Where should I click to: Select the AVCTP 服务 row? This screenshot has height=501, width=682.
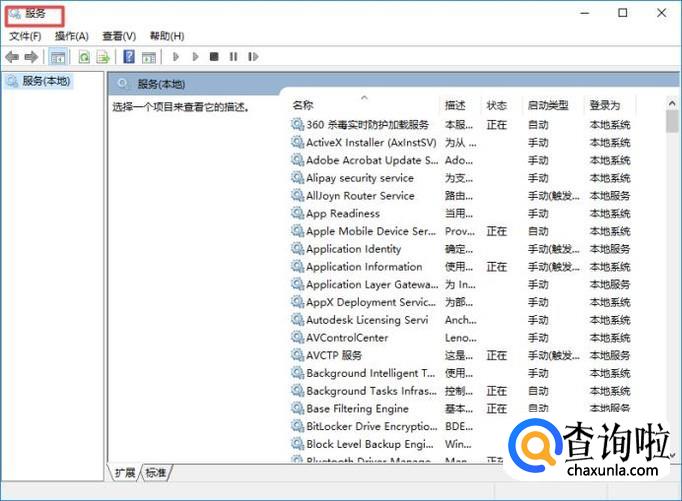point(461,356)
